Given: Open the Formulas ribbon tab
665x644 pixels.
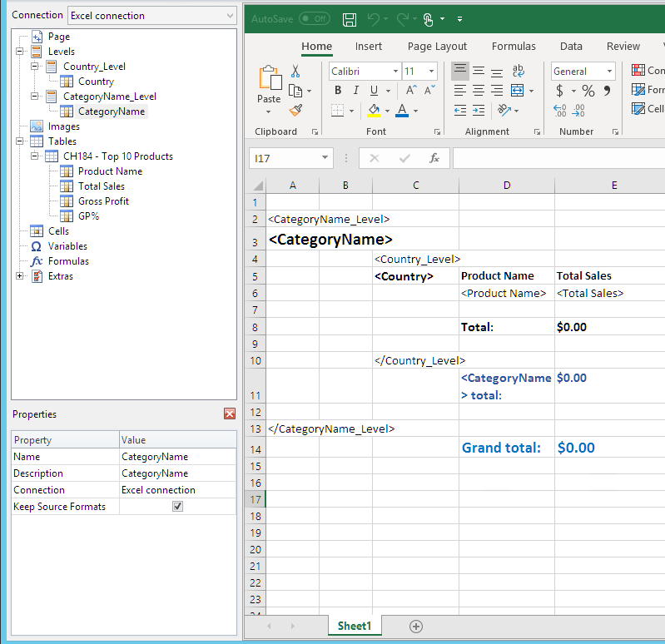Looking at the screenshot, I should point(514,47).
